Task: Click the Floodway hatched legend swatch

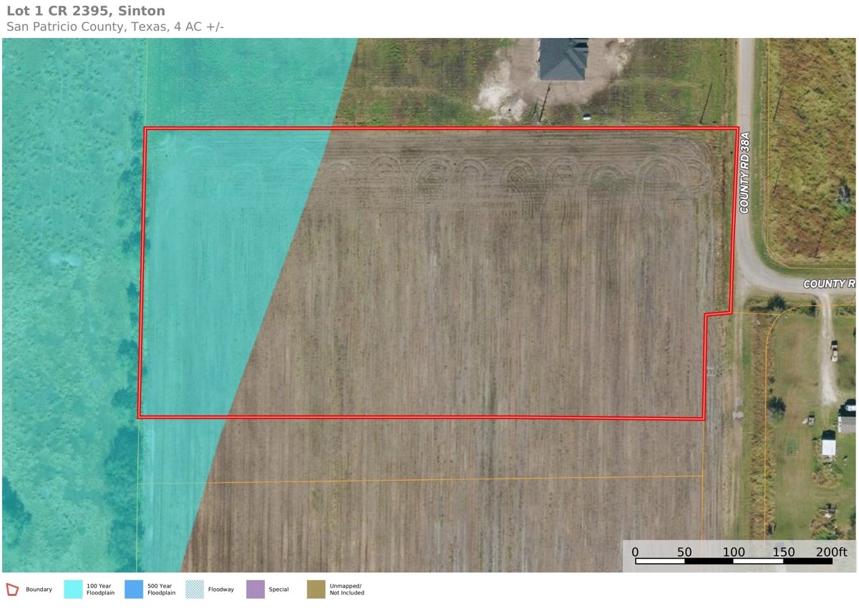Action: pyautogui.click(x=195, y=590)
